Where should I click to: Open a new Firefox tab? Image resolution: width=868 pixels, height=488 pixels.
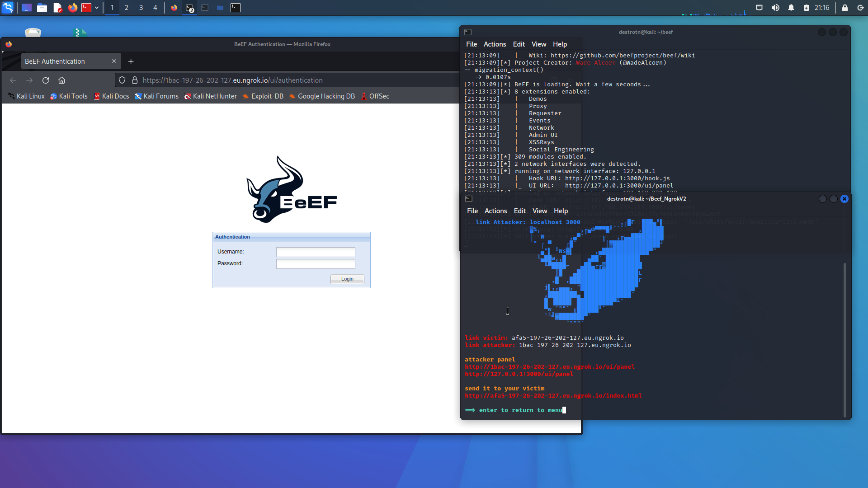(x=131, y=61)
